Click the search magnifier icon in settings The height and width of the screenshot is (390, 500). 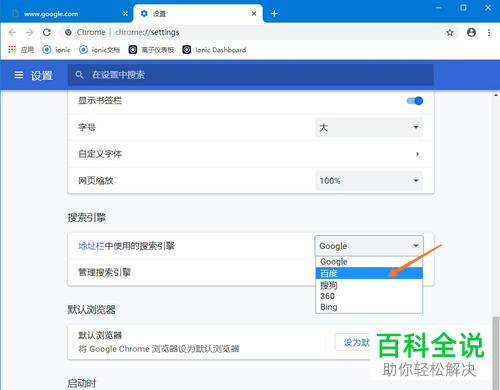[79, 75]
